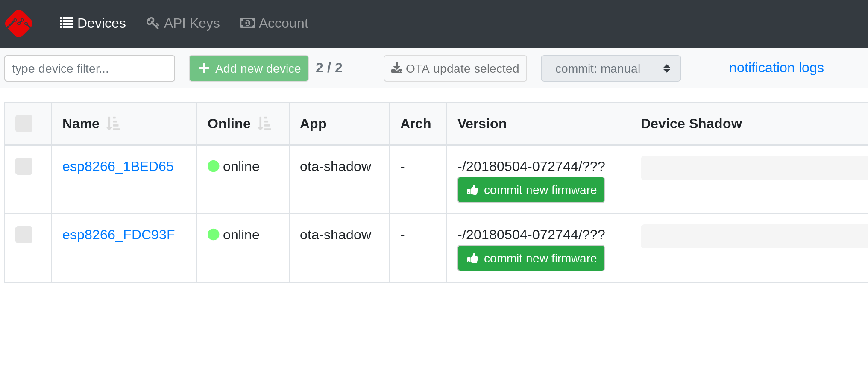Commit new firmware for esp8266_1BED65

tap(531, 190)
